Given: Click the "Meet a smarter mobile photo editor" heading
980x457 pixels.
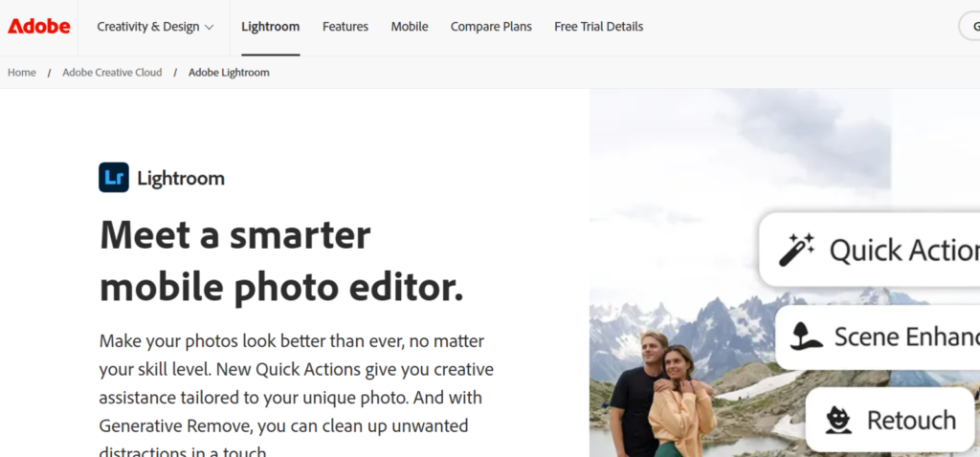Looking at the screenshot, I should point(281,261).
